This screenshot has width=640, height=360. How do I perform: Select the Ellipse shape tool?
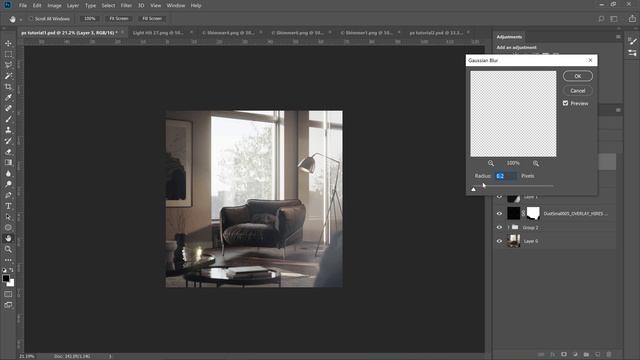point(8,227)
